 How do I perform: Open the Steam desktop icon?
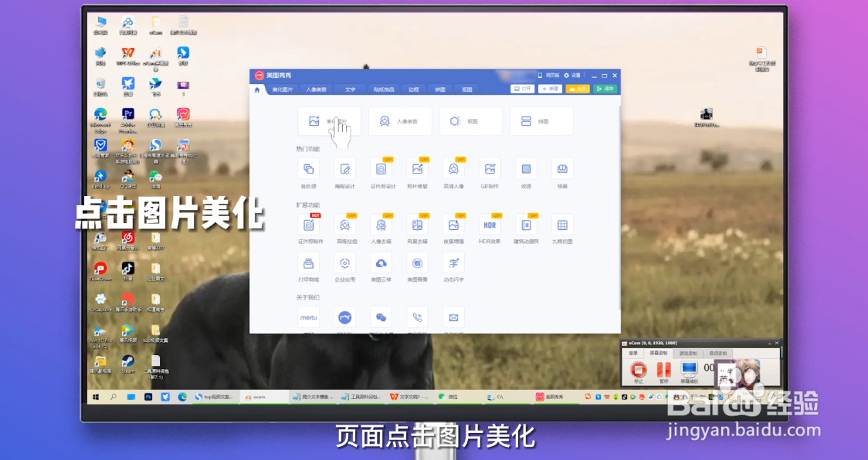[128, 364]
